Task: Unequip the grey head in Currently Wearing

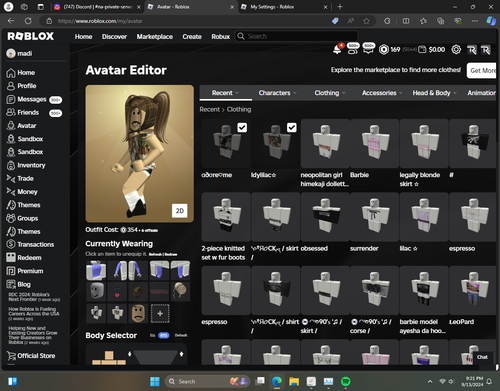Action: [96, 292]
